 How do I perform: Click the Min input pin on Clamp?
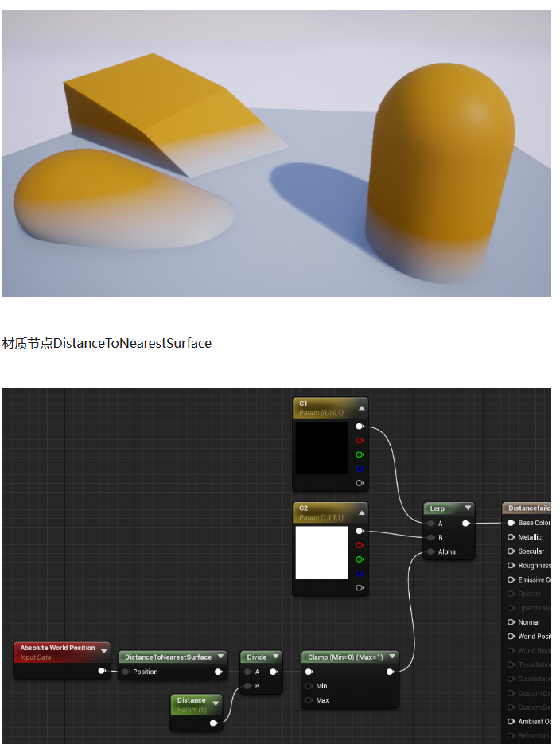(x=309, y=686)
